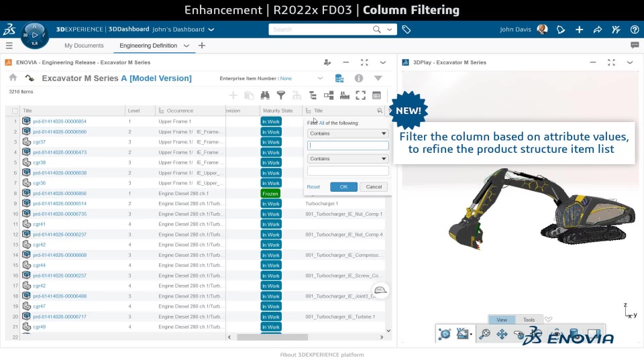Click About 3DEXPERIENCE platform link
The image size is (644, 362).
point(322,355)
